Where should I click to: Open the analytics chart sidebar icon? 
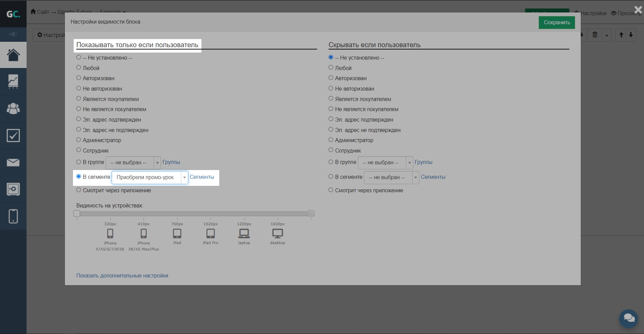tap(13, 81)
